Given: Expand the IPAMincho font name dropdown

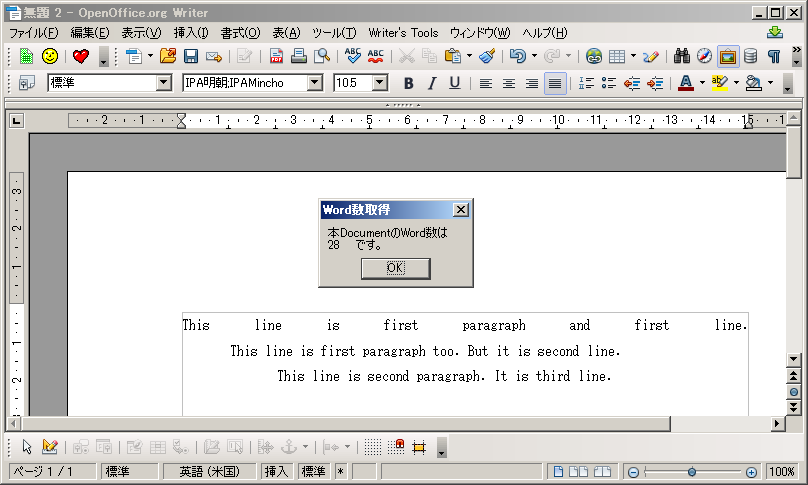Looking at the screenshot, I should tap(314, 82).
